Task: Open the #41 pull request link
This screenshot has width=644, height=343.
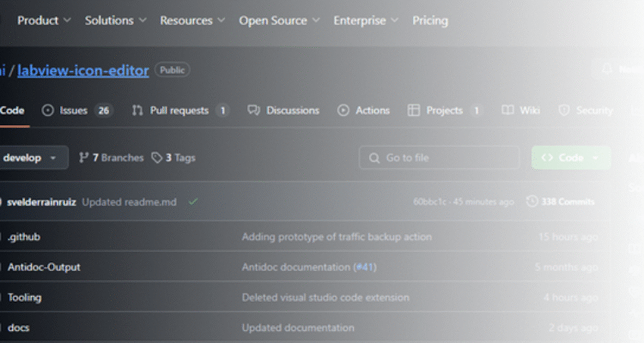Action: (x=364, y=267)
